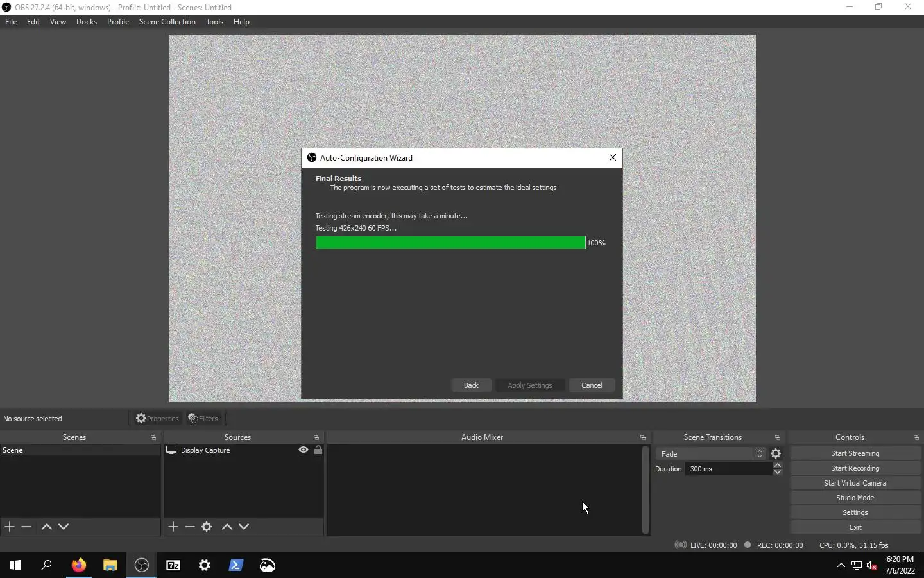Show hidden system tray icons

[841, 566]
